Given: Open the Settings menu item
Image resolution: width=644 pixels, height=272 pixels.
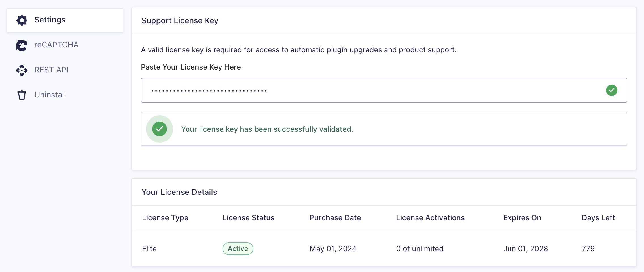Looking at the screenshot, I should [x=50, y=20].
